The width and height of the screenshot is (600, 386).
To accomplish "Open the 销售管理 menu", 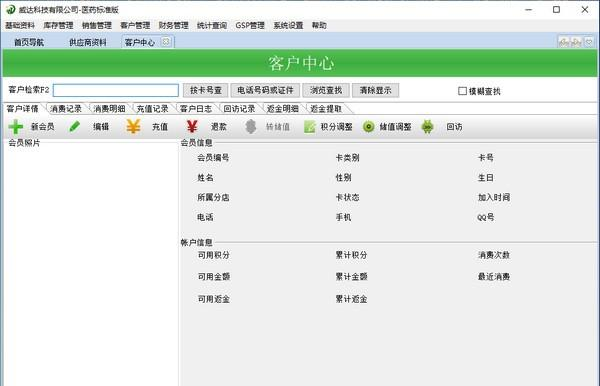I will click(x=97, y=25).
